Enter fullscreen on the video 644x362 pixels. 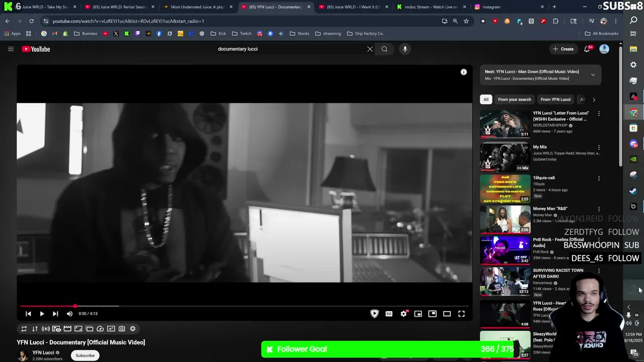click(461, 314)
